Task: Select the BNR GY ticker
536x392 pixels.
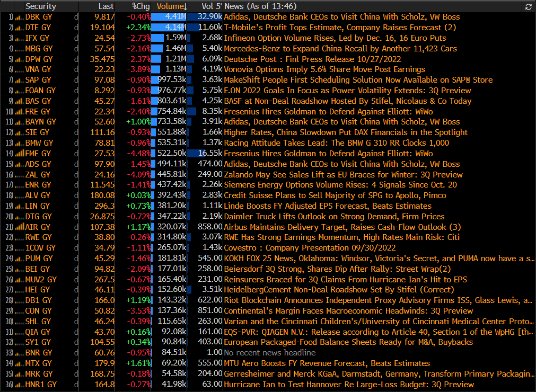Action: 38,353
